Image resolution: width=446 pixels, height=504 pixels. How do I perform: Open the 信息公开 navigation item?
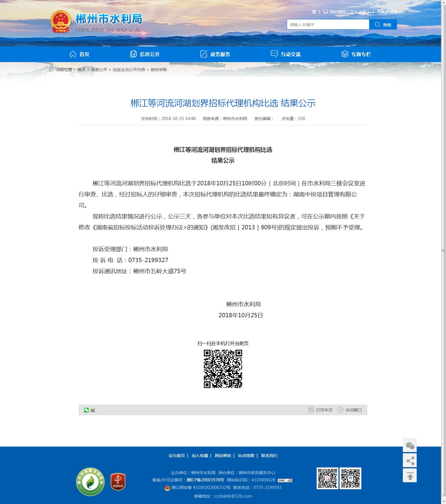(145, 54)
